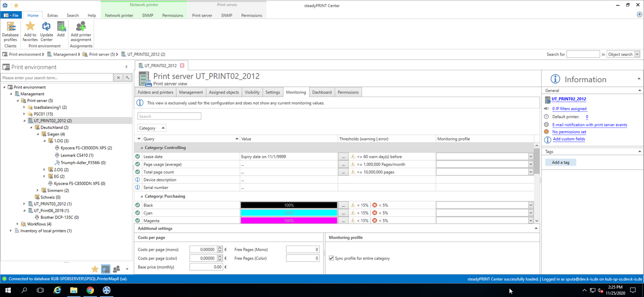The height and width of the screenshot is (297, 644).
Task: Open the Category filter dropdown
Action: 152,128
